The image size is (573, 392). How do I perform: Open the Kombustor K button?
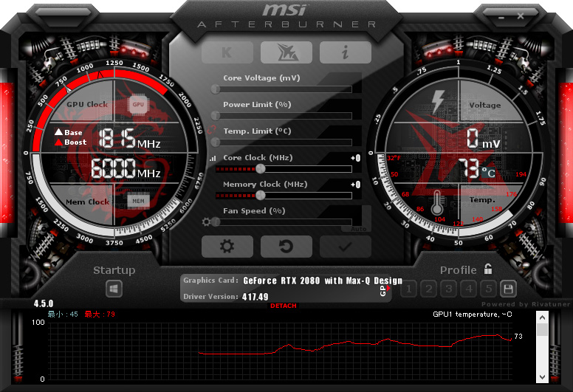point(227,52)
